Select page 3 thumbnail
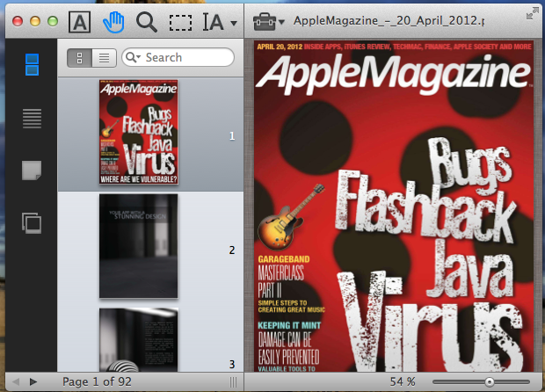Screen dimensions: 545x392 point(139,340)
